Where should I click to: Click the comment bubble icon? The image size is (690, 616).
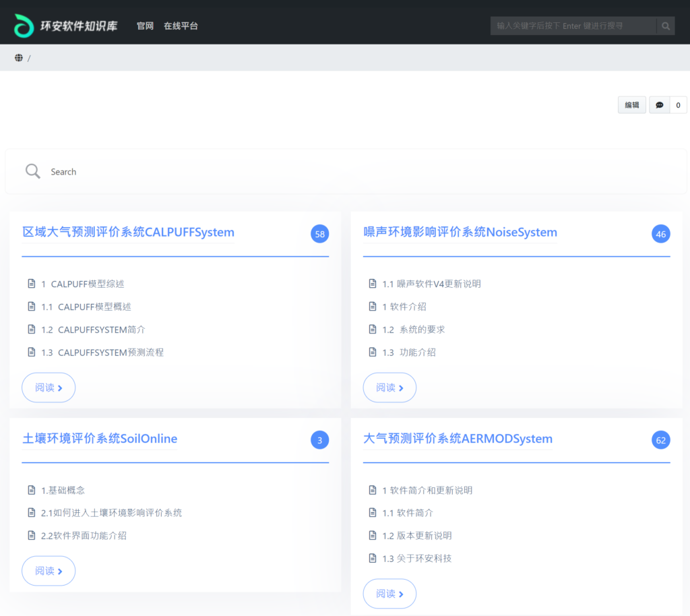(660, 105)
